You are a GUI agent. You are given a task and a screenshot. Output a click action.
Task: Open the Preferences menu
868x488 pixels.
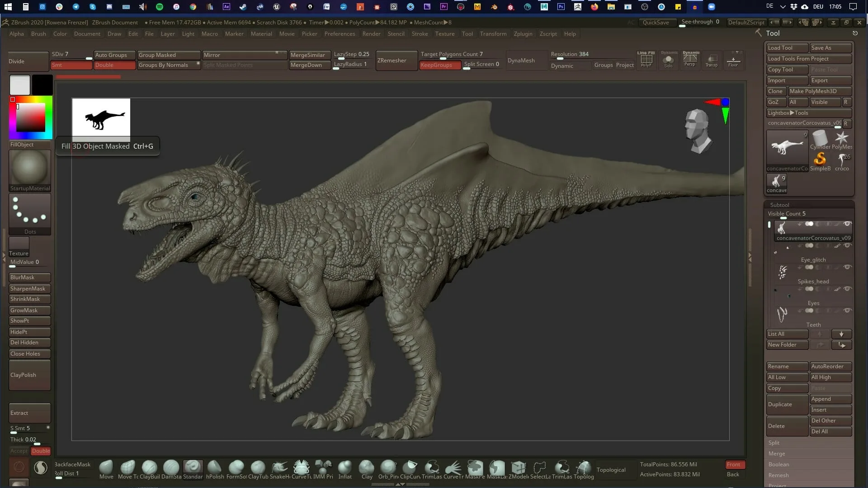tap(340, 33)
